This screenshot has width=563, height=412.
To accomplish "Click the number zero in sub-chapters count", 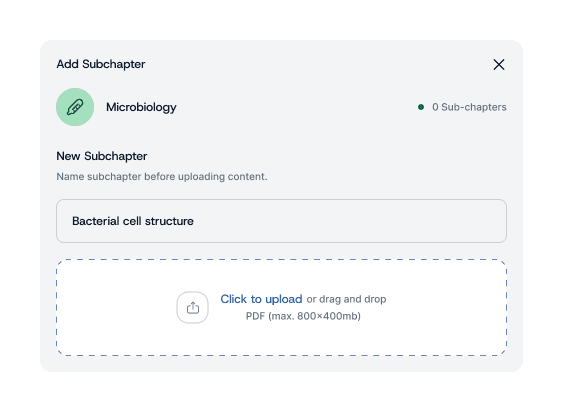I will click(x=435, y=107).
